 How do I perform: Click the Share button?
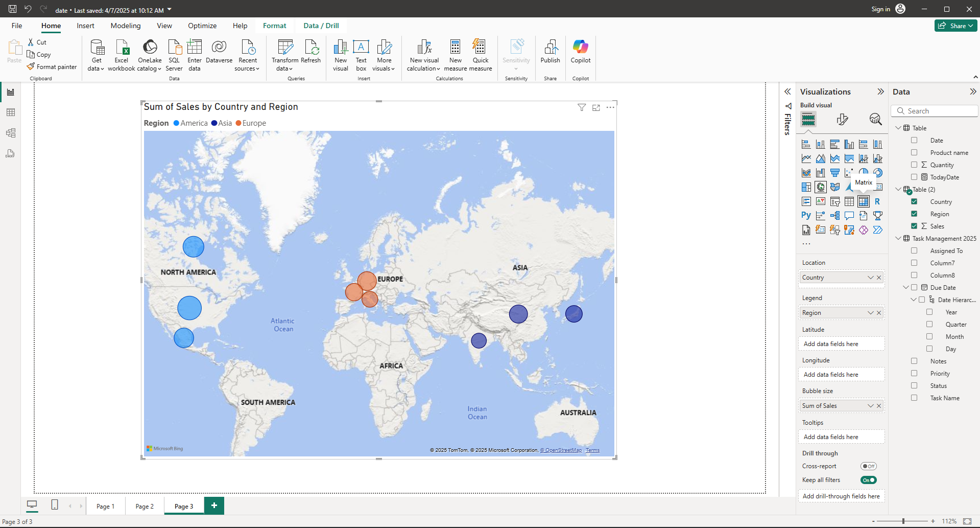[955, 26]
